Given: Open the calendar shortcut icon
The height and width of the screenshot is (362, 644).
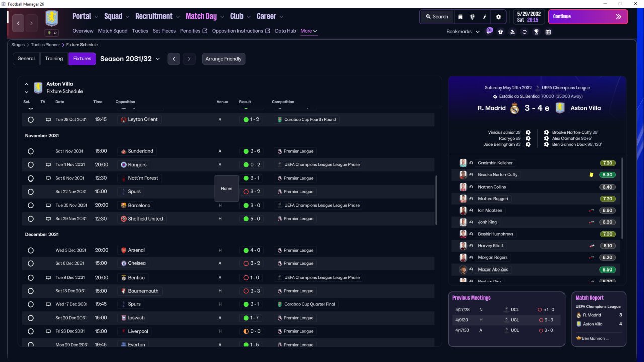Looking at the screenshot, I should (x=548, y=32).
